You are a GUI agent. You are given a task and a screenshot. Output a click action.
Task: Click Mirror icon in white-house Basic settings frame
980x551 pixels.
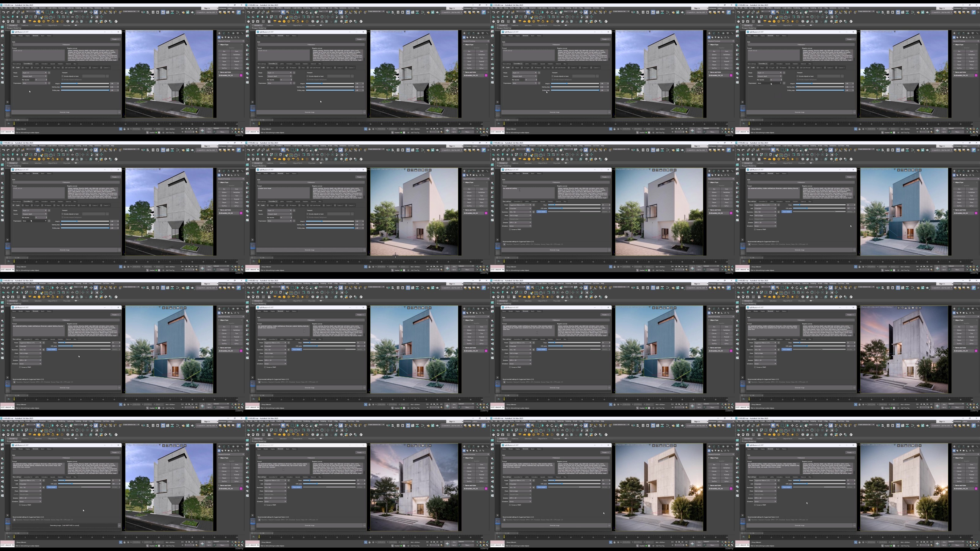pyautogui.click(x=633, y=150)
